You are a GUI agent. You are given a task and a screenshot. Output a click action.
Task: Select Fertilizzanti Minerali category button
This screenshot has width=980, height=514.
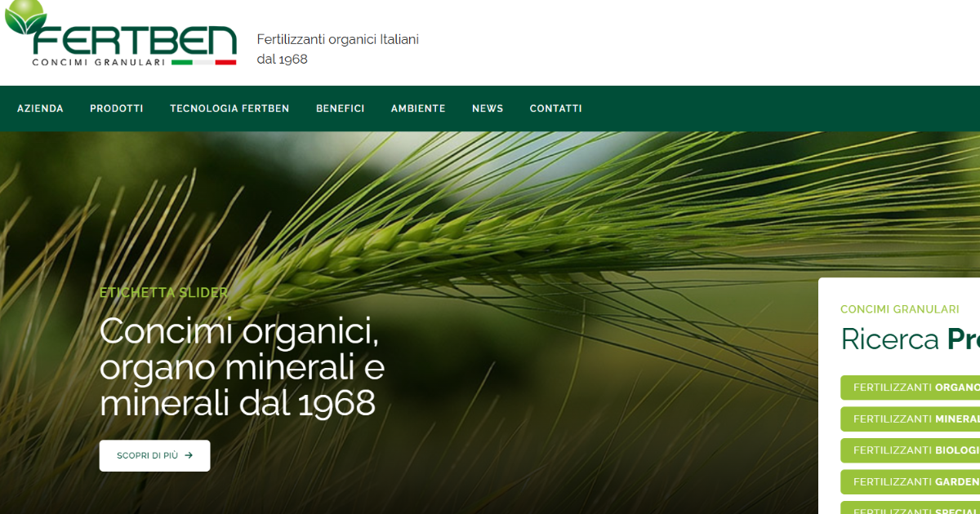[910, 419]
